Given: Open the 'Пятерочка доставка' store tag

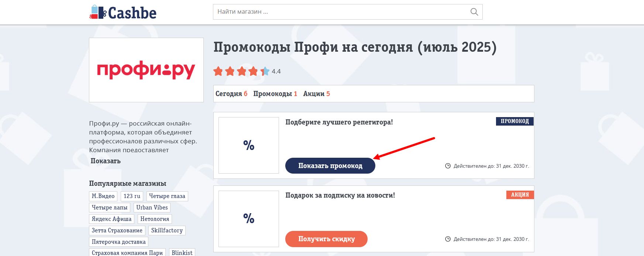Looking at the screenshot, I should pos(119,242).
